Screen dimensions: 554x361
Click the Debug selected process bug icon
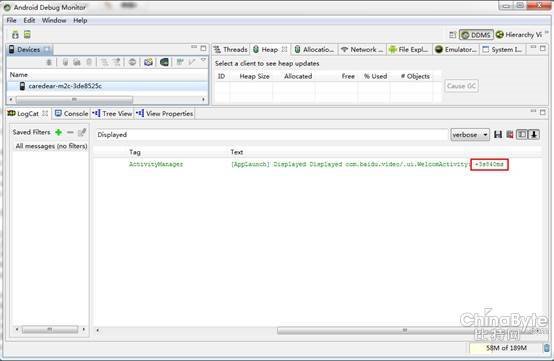click(x=49, y=63)
